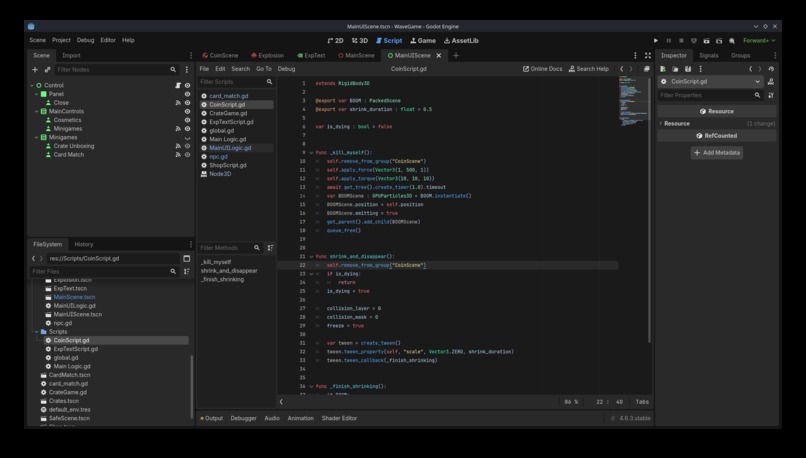806x458 pixels.
Task: Open the script attached to Control node
Action: [x=178, y=85]
